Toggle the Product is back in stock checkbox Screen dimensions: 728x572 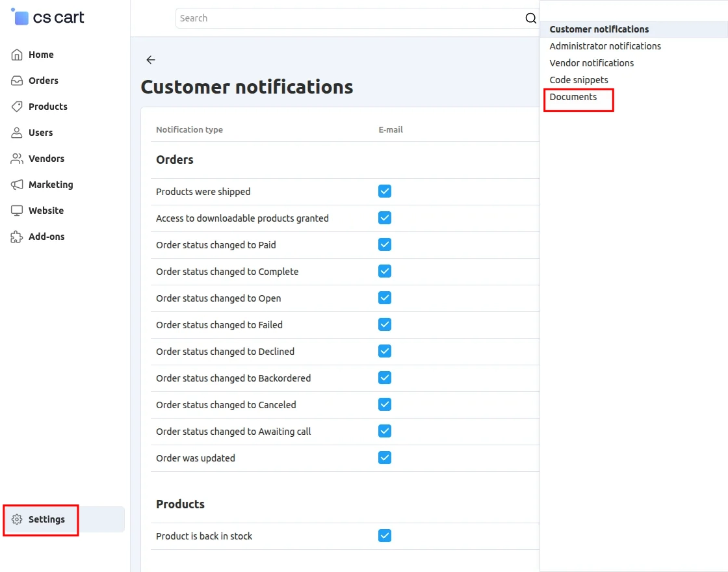[x=384, y=536]
